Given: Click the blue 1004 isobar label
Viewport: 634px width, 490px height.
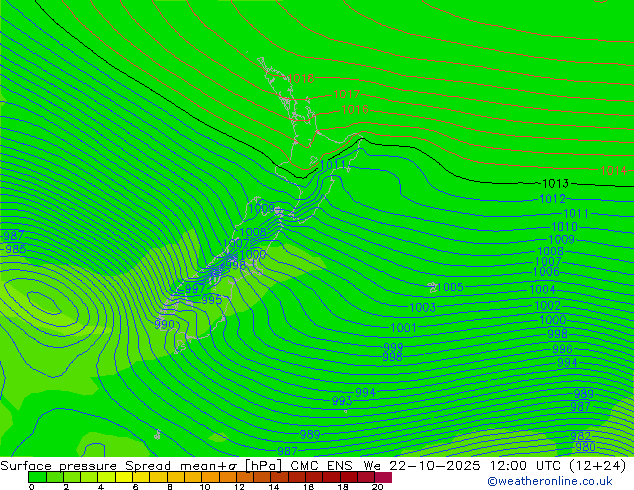Looking at the screenshot, I should coord(543,290).
